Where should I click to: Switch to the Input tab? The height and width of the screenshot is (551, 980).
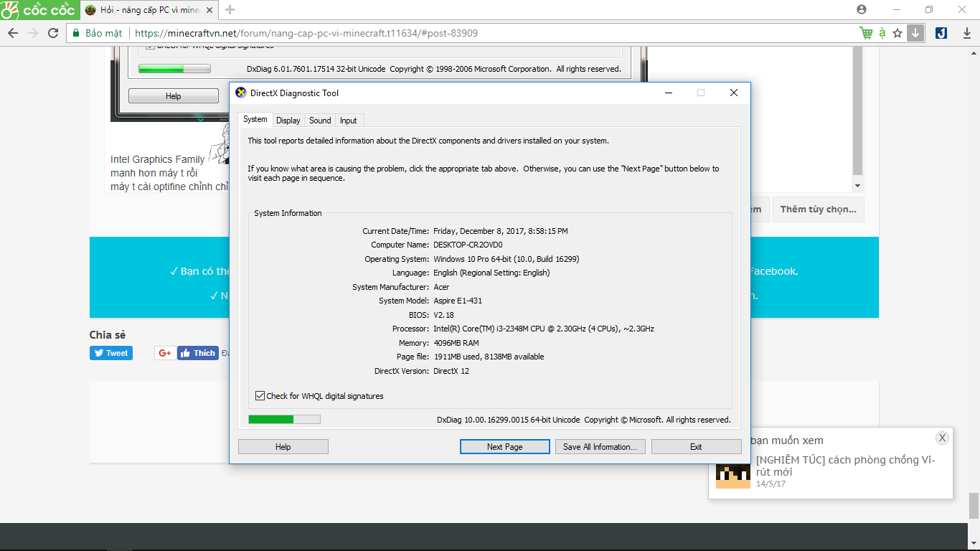click(x=349, y=121)
